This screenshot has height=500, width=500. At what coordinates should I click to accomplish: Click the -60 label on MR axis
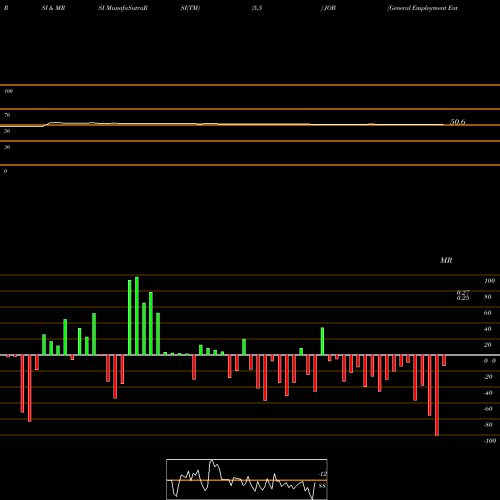488,409
